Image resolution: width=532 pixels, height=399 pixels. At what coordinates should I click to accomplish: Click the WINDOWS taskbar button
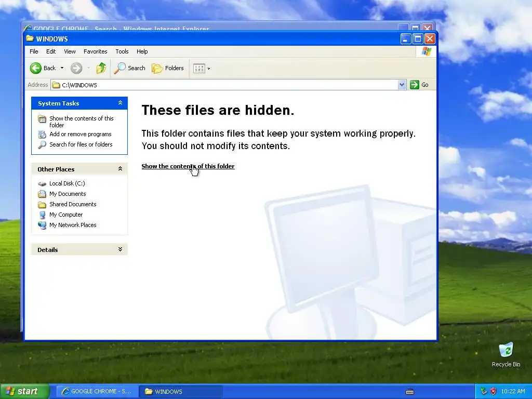pos(181,392)
